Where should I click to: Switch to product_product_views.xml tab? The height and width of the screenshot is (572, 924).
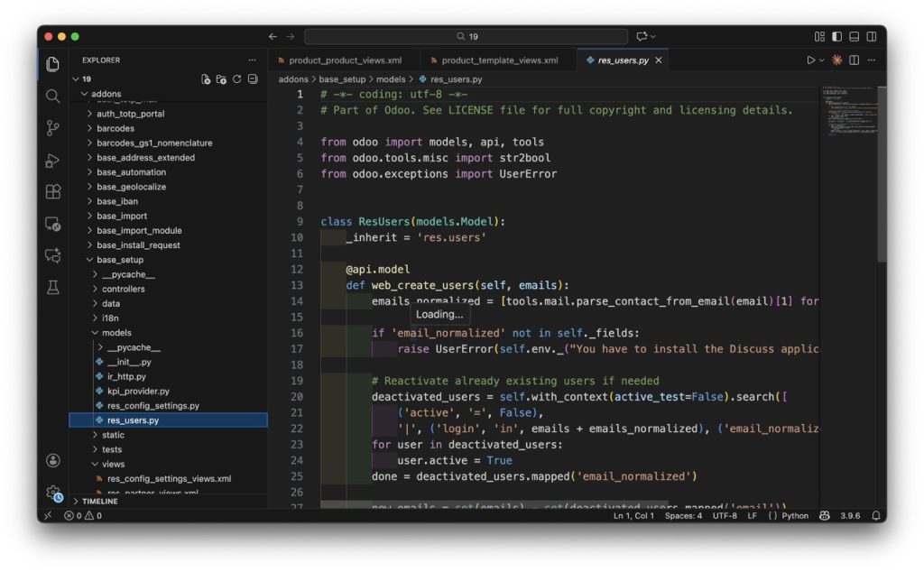point(345,60)
